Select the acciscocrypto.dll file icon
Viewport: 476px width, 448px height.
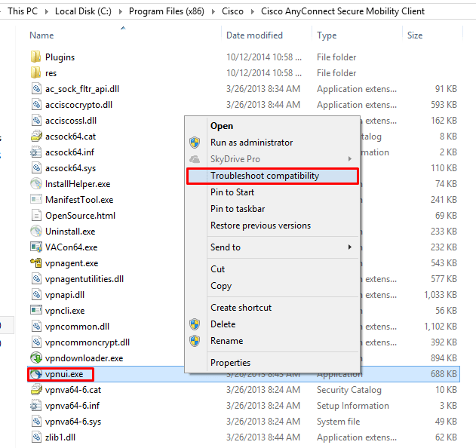click(x=36, y=105)
